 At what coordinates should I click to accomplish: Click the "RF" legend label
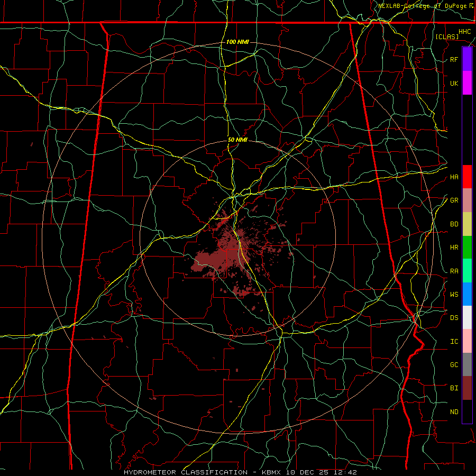454,59
